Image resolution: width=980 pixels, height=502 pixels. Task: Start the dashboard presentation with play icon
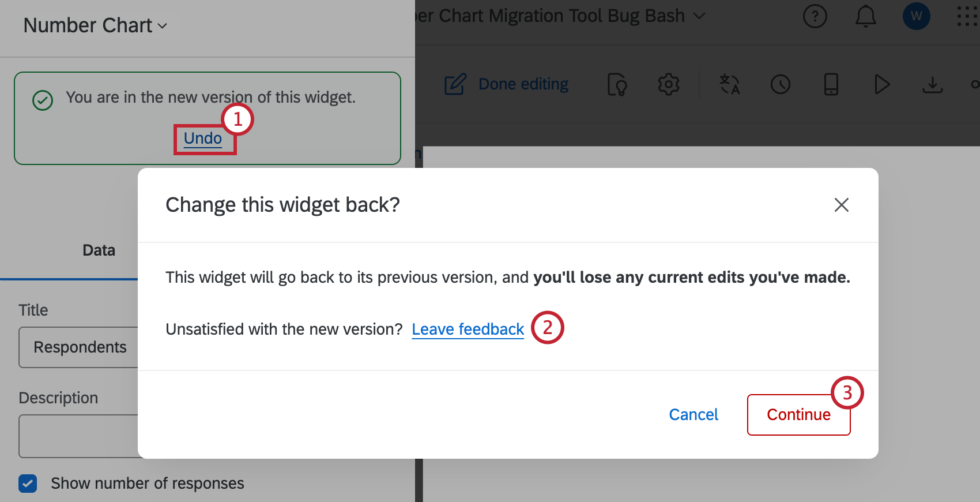point(881,84)
